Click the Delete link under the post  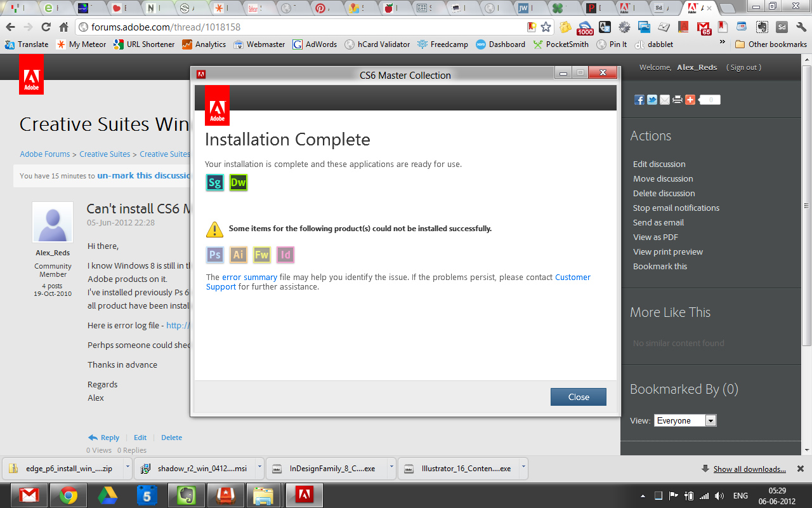pyautogui.click(x=171, y=438)
